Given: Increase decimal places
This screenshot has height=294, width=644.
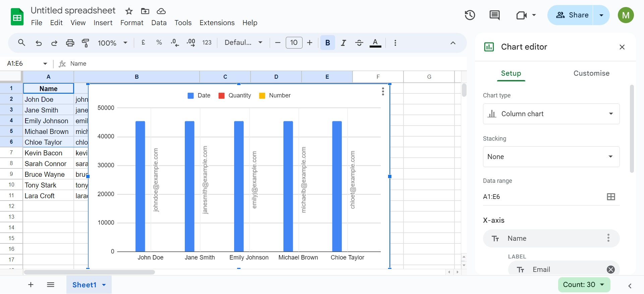Looking at the screenshot, I should pos(191,43).
